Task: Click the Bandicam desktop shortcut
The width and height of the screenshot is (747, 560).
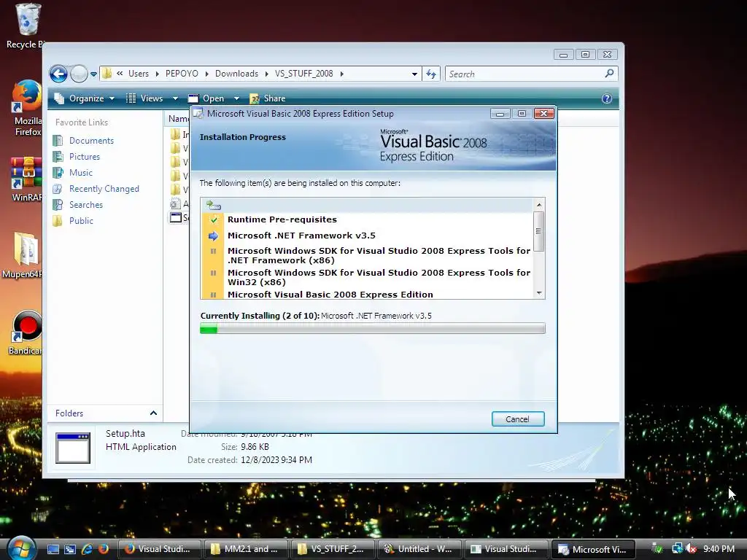Action: (x=25, y=333)
